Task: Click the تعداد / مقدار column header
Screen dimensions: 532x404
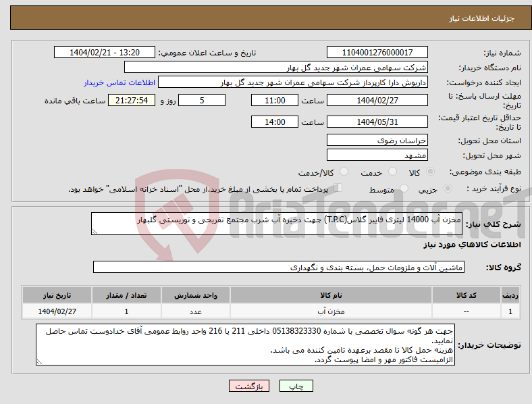Action: [126, 295]
